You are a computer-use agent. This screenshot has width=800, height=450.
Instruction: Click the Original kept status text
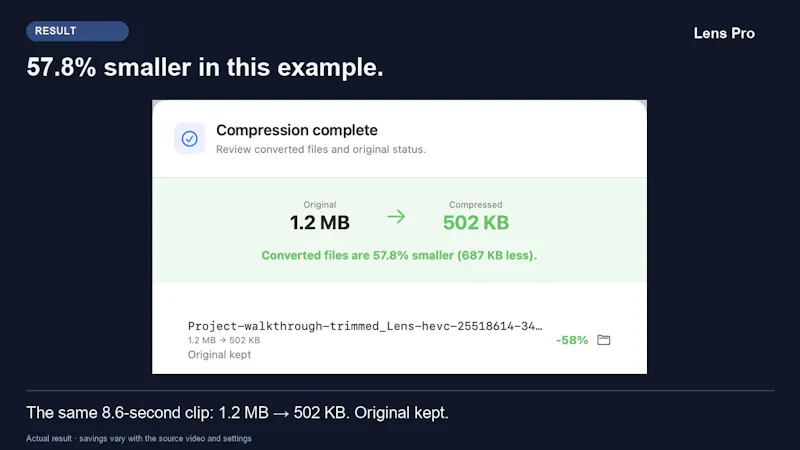pos(219,355)
